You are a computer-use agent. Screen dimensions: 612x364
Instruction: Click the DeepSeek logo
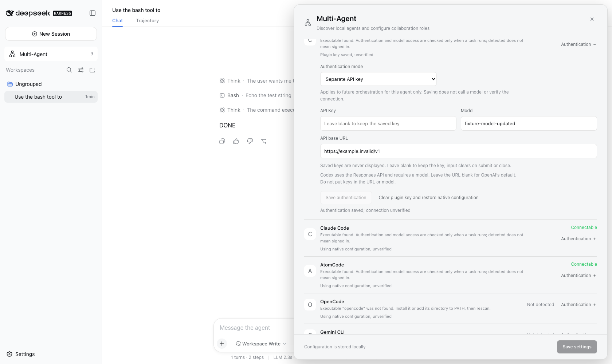click(x=39, y=13)
